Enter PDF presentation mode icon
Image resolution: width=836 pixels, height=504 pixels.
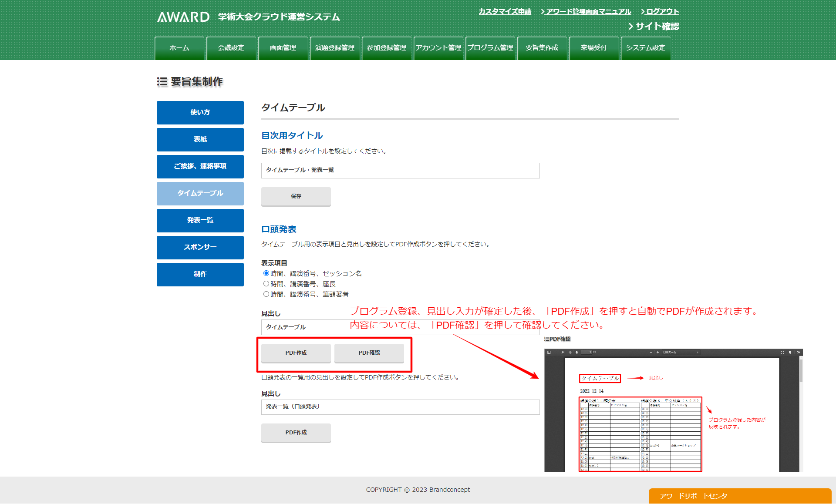[x=782, y=352]
